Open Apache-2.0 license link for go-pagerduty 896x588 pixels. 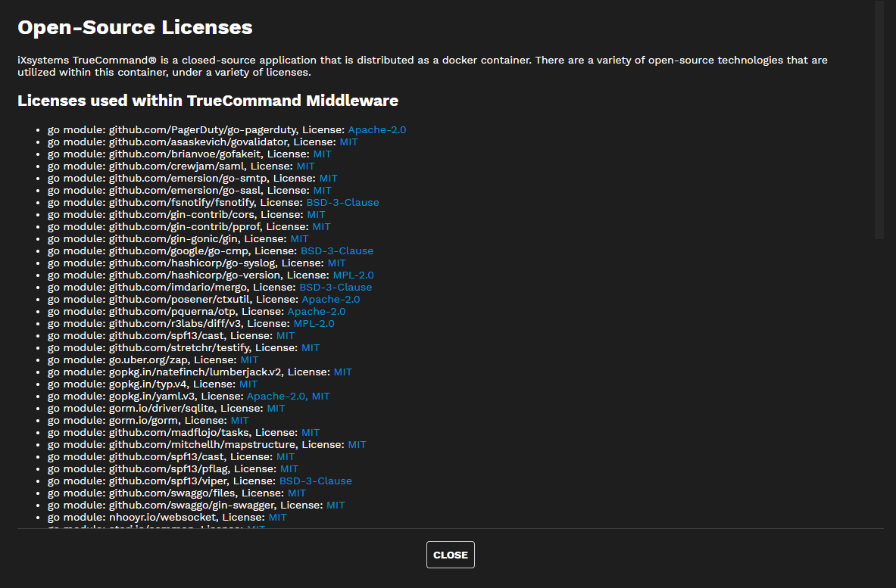tap(376, 129)
